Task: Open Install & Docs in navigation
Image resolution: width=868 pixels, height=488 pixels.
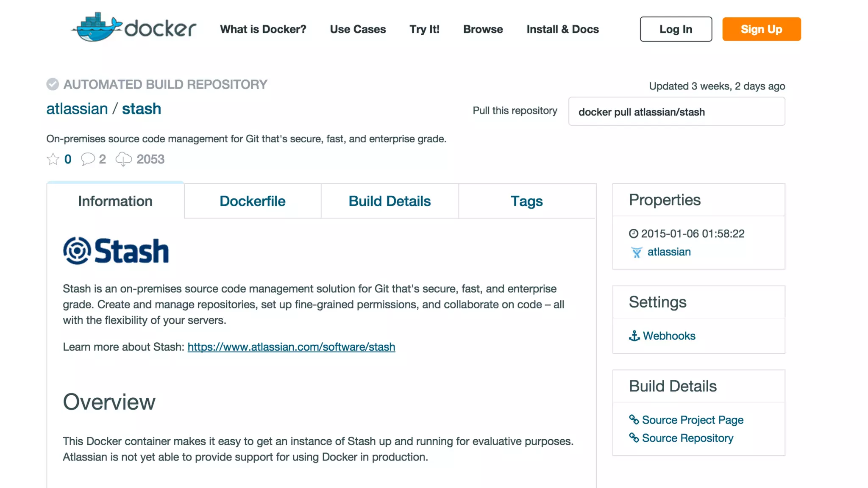Action: point(562,29)
